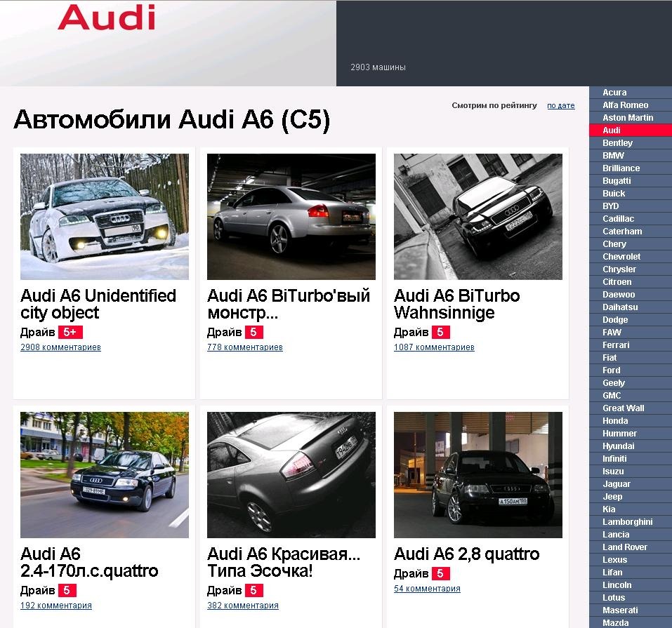Screen dimensions: 672x628
Task: Open the 382 комментария link
Action: pyautogui.click(x=242, y=606)
